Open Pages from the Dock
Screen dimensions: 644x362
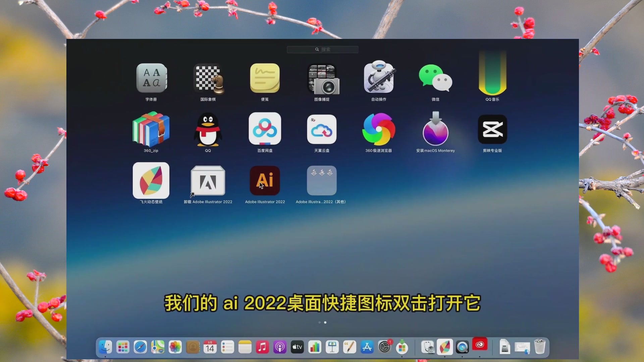[350, 347]
